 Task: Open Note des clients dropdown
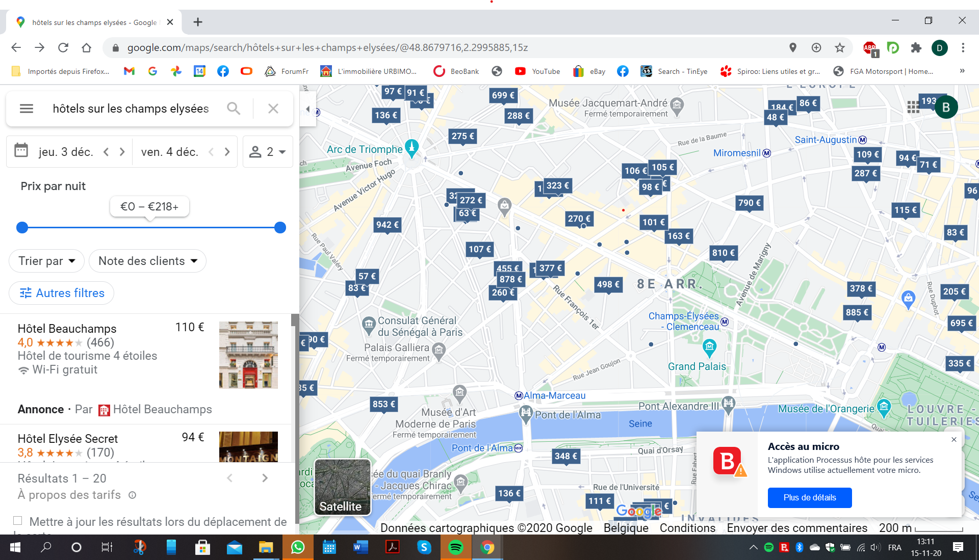tap(147, 261)
